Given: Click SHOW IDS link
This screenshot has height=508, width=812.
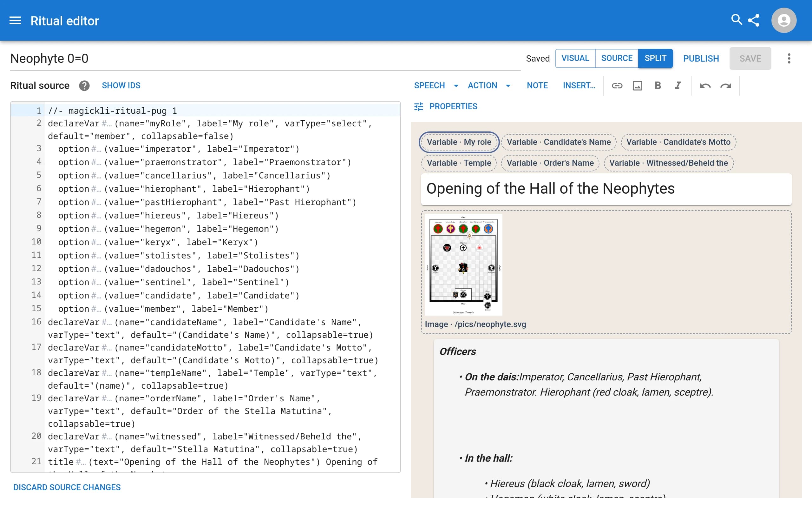Looking at the screenshot, I should pyautogui.click(x=121, y=85).
